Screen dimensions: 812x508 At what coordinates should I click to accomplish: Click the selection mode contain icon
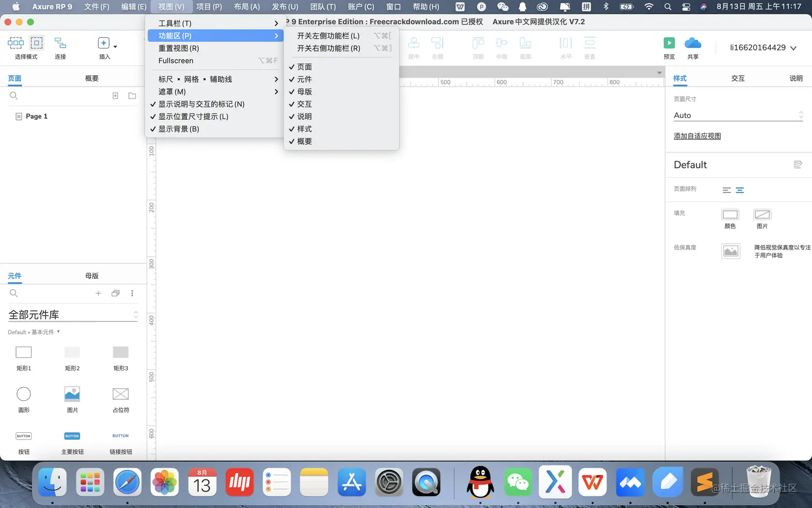point(37,43)
